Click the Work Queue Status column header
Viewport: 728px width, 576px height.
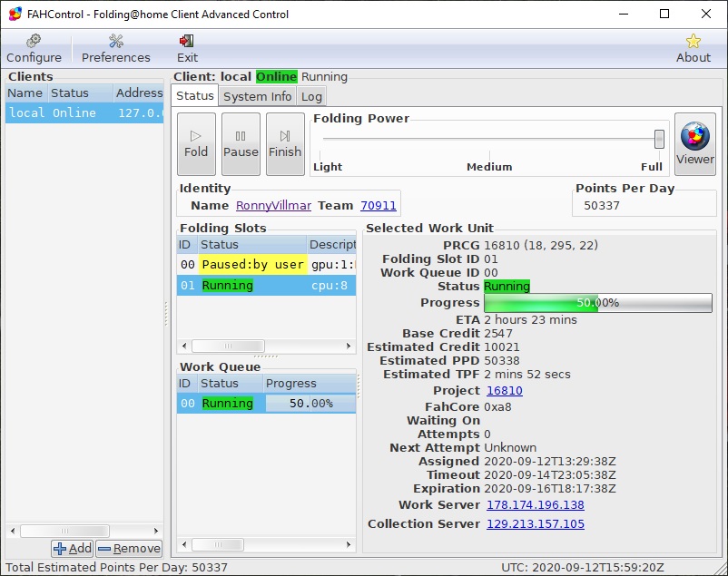230,384
